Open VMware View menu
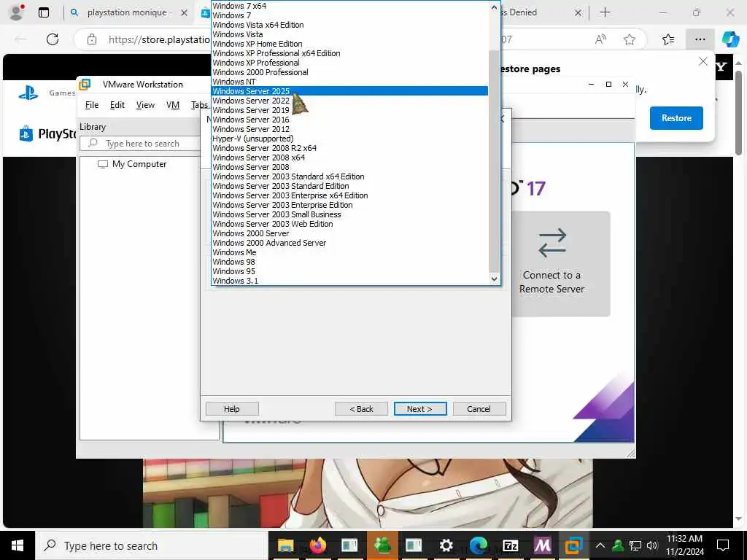The width and height of the screenshot is (747, 560). pyautogui.click(x=145, y=105)
